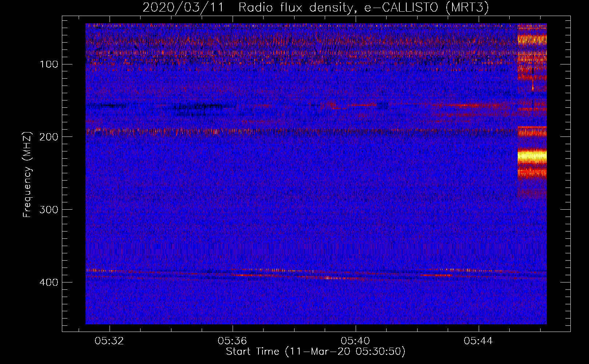
Task: Click the 100 frequency tick label
Action: (x=49, y=64)
